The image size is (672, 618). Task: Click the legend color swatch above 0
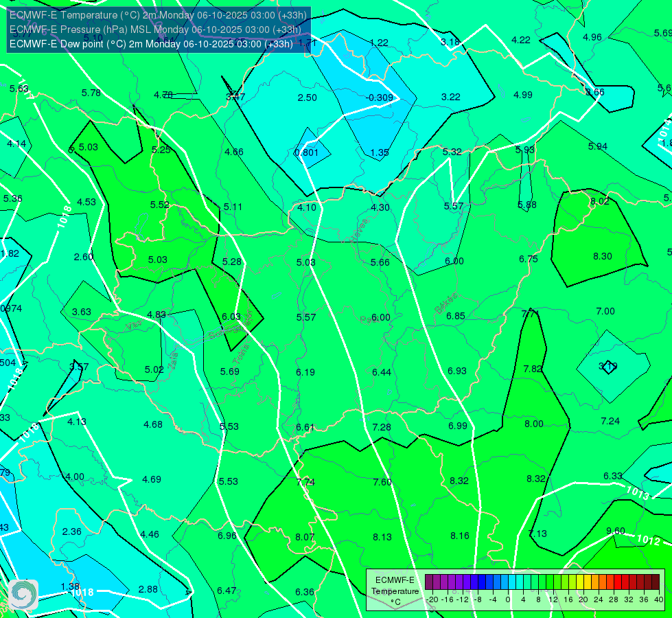pyautogui.click(x=512, y=582)
